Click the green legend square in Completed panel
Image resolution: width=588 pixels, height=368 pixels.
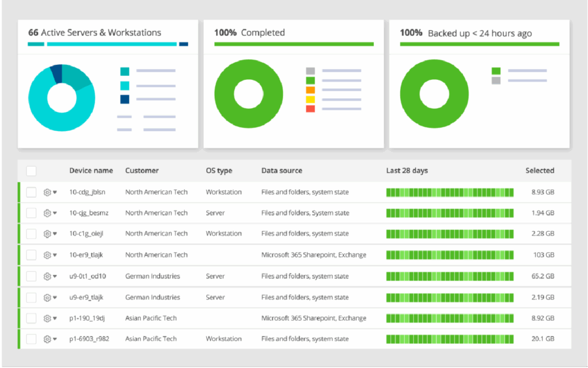310,80
